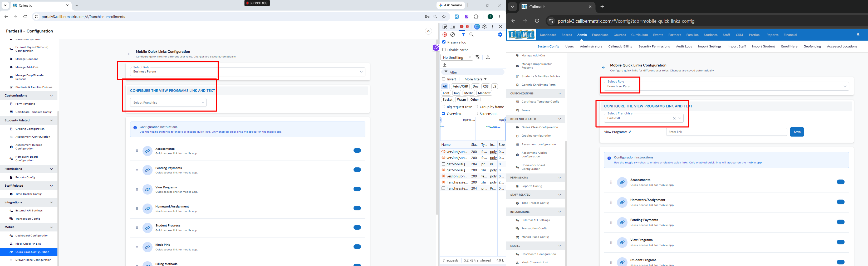The width and height of the screenshot is (868, 266).
Task: Check the Disable cache checkbox
Action: (x=444, y=50)
